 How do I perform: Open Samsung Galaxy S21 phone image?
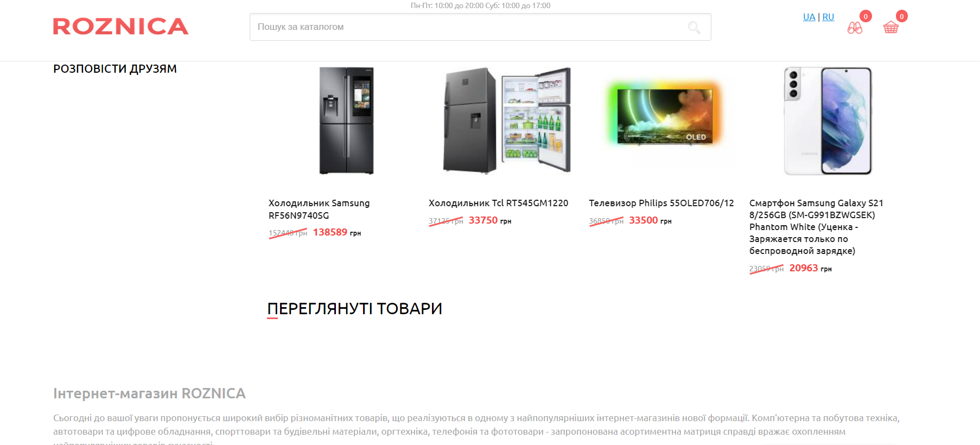click(828, 120)
